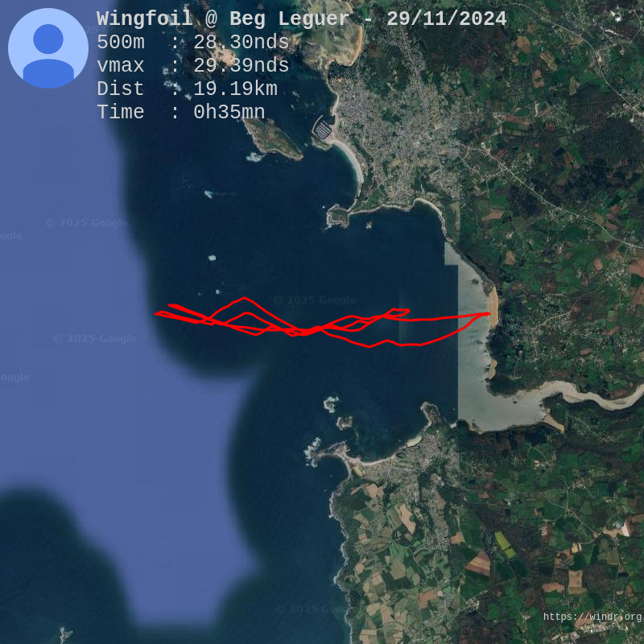Click the red track's western tip offshore
Viewport: 644px width, 644px height.
click(156, 314)
